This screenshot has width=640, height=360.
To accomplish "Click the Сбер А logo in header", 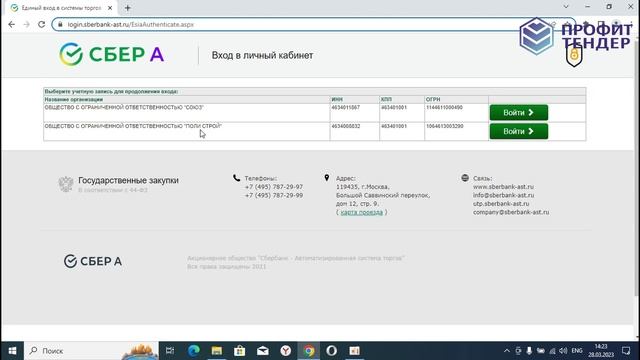I will coord(111,54).
